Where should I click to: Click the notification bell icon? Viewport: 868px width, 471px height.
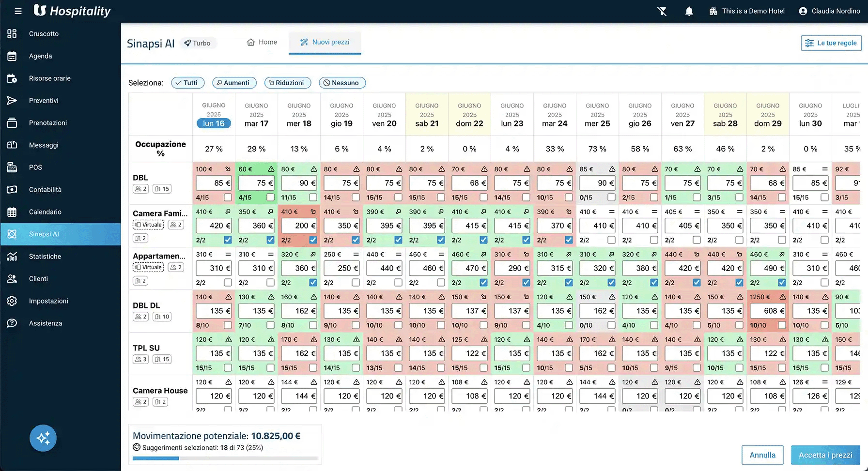coord(689,11)
